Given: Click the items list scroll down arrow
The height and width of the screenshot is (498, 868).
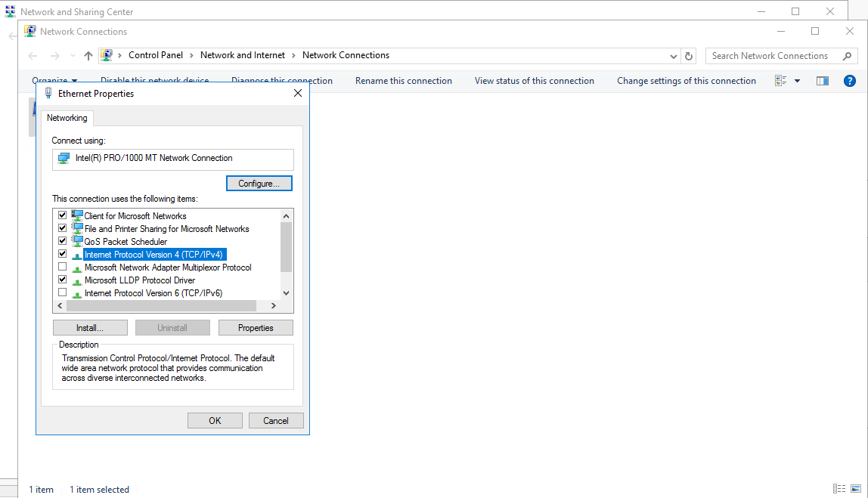Looking at the screenshot, I should (286, 293).
